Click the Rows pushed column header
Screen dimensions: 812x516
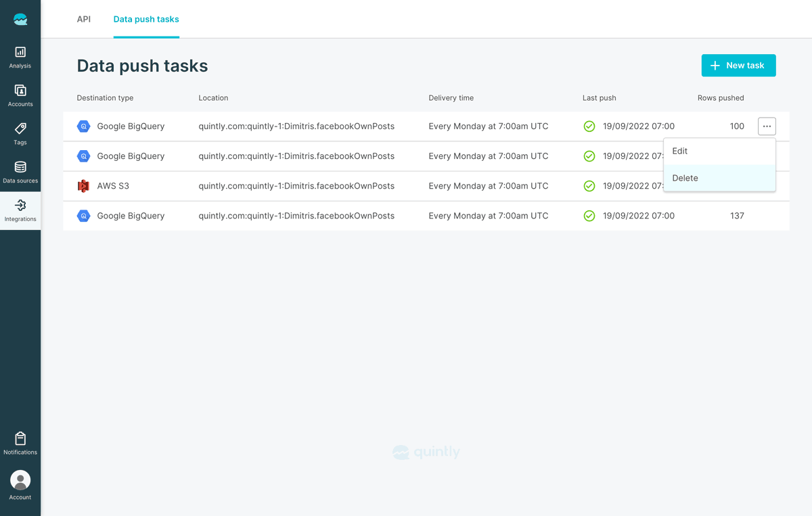721,98
